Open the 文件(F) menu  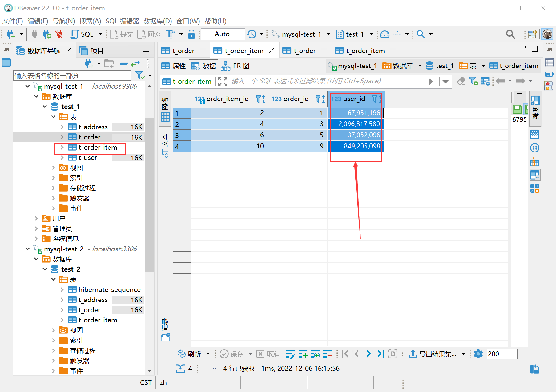click(x=13, y=21)
